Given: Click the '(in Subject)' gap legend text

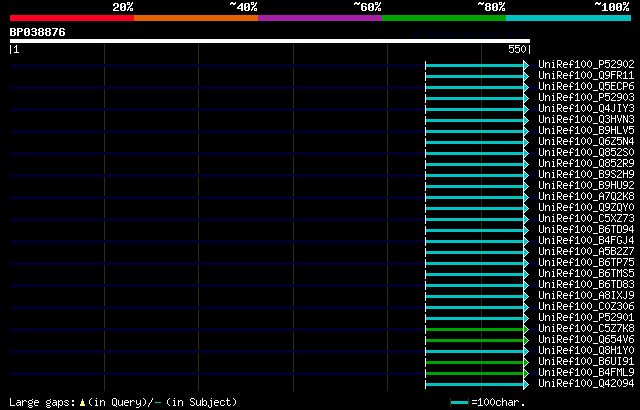Looking at the screenshot, I should click(202, 402).
